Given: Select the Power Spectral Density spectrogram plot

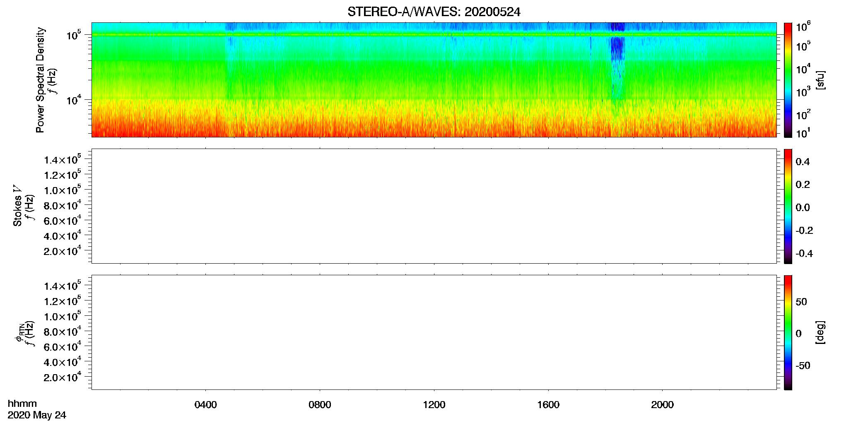Looking at the screenshot, I should point(434,79).
